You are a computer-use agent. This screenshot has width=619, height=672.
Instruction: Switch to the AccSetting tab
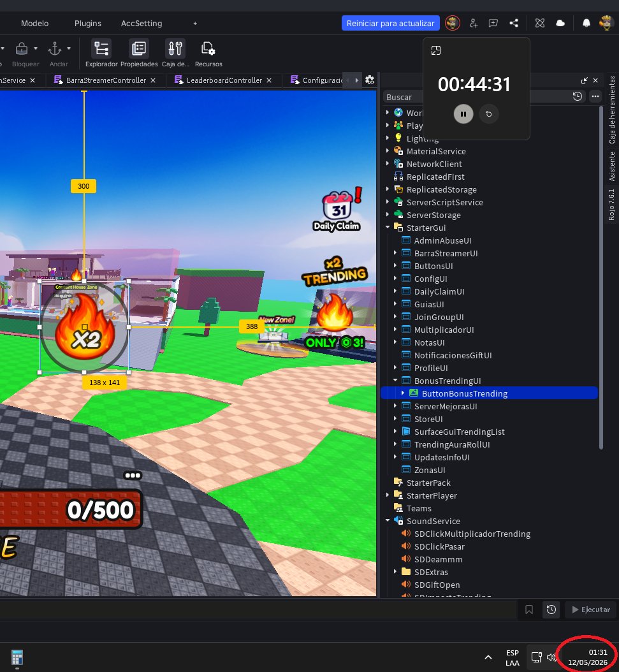pos(142,23)
